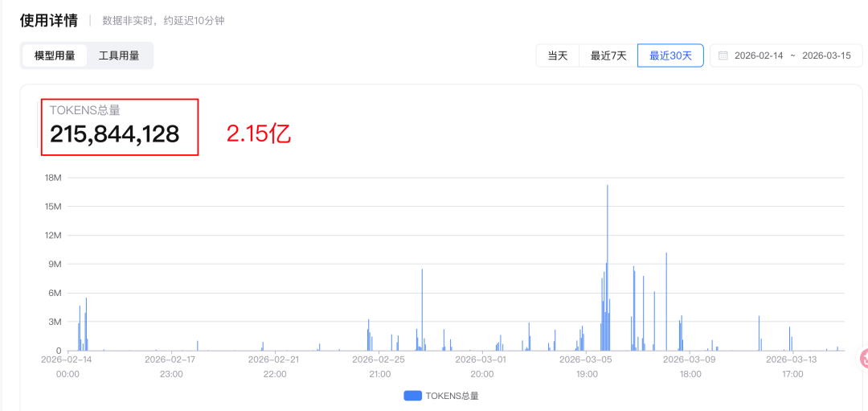Click the 2026-03-05 x-axis date label
This screenshot has width=868, height=411.
click(x=586, y=359)
